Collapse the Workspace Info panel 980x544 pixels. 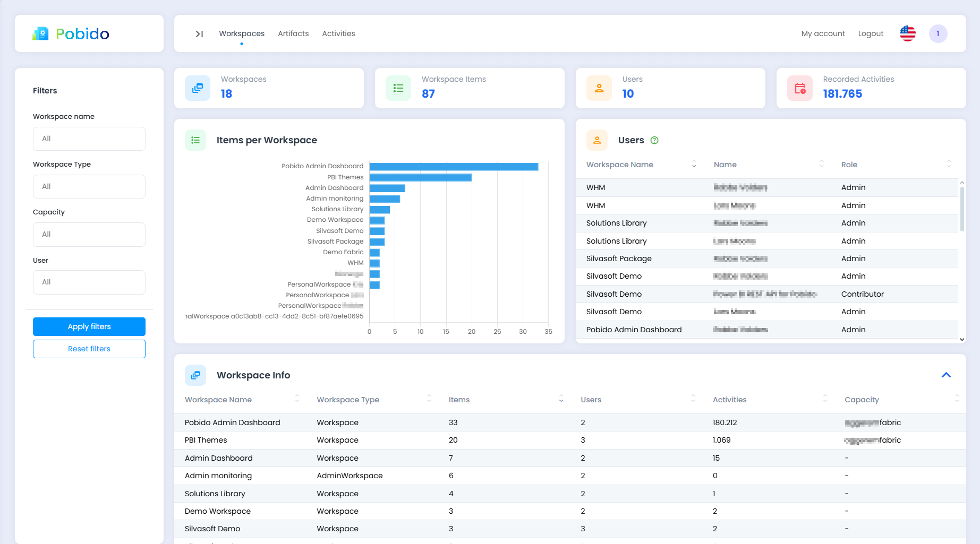pyautogui.click(x=945, y=375)
